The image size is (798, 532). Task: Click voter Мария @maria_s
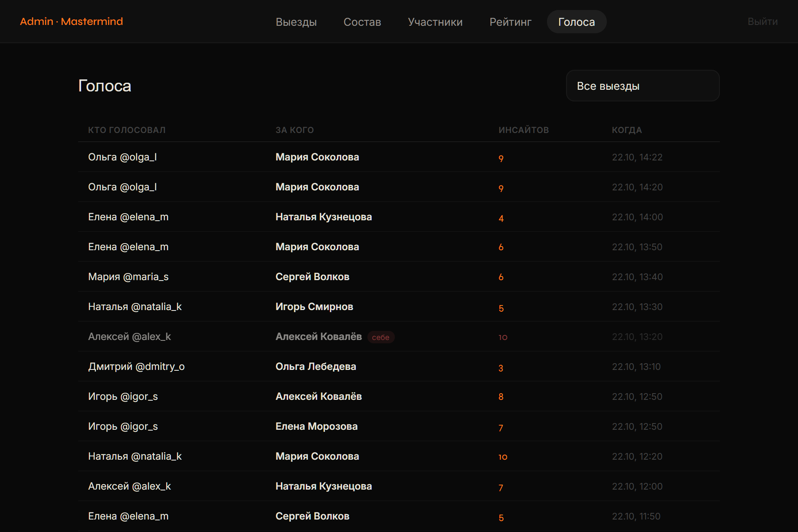coord(128,276)
